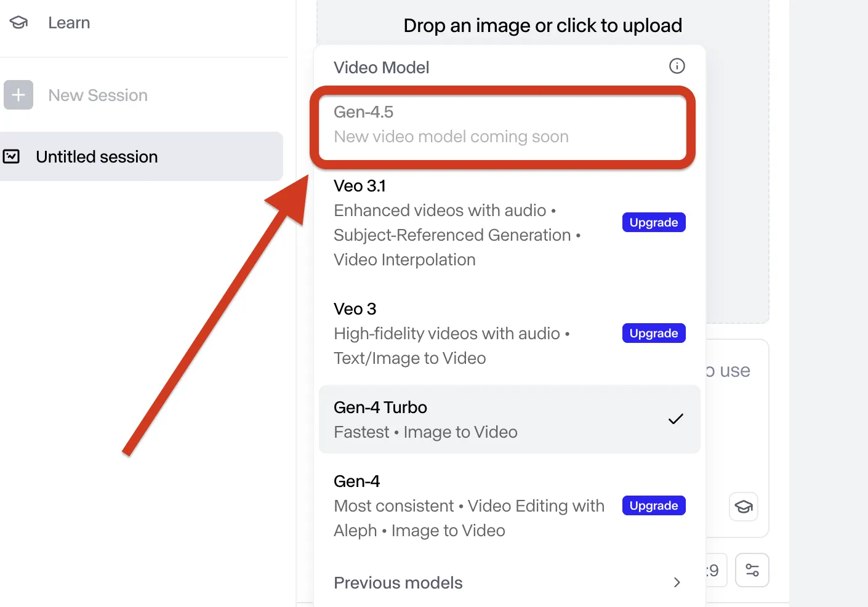Click the Untitled session image icon
868x607 pixels.
click(x=12, y=156)
